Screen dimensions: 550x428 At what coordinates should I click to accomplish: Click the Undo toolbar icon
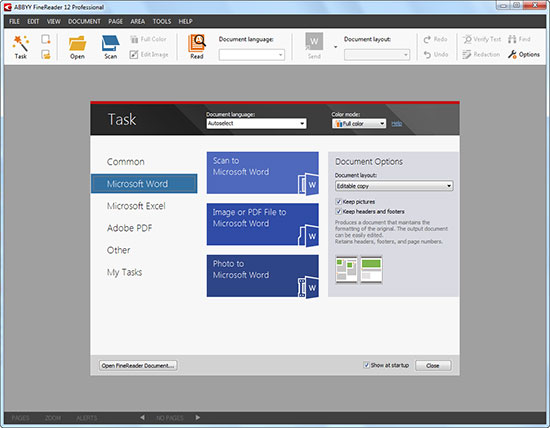click(x=436, y=54)
